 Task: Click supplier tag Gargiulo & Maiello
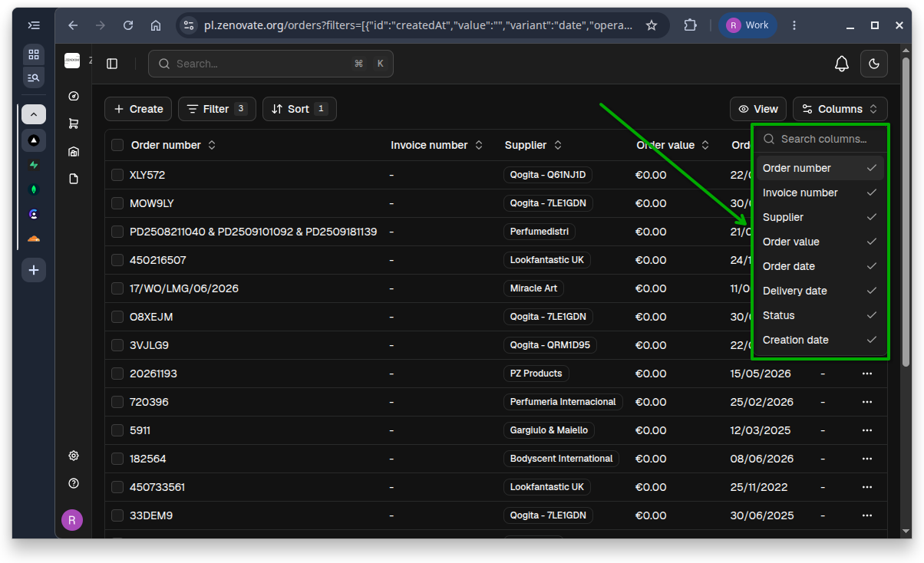point(549,430)
